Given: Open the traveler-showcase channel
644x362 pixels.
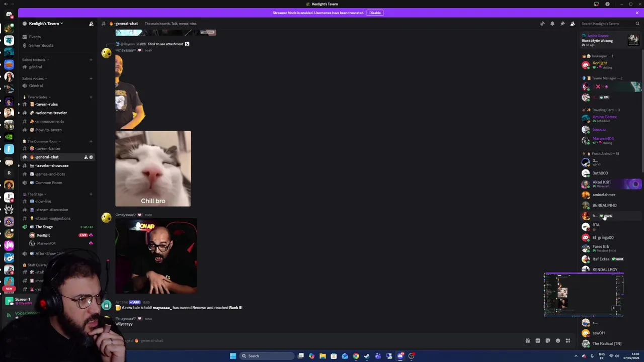Looking at the screenshot, I should [58, 165].
